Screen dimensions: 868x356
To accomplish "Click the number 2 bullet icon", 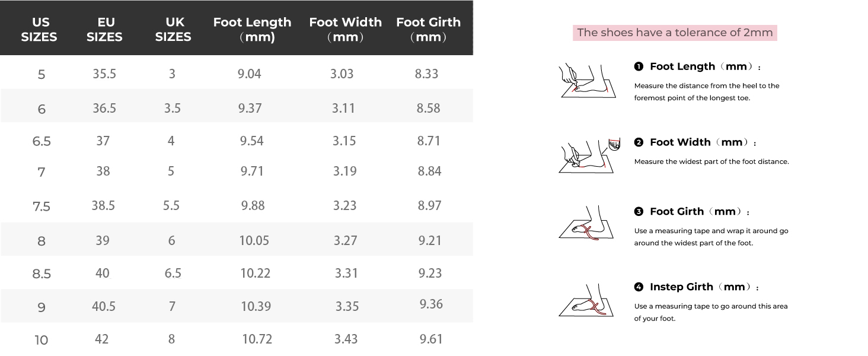I will pyautogui.click(x=639, y=142).
